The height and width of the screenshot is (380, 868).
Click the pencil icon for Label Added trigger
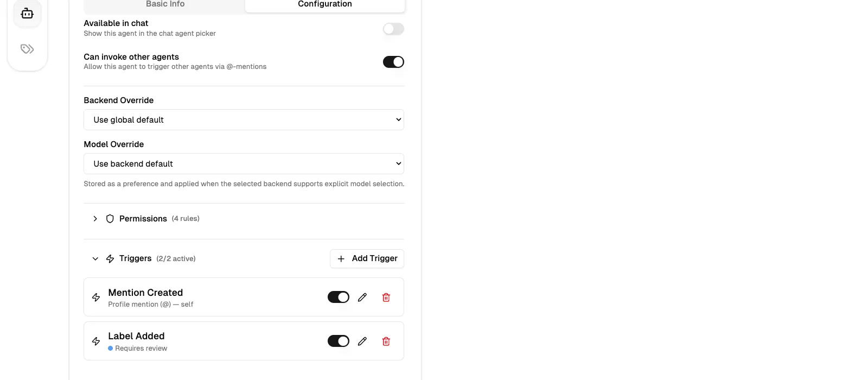(362, 341)
